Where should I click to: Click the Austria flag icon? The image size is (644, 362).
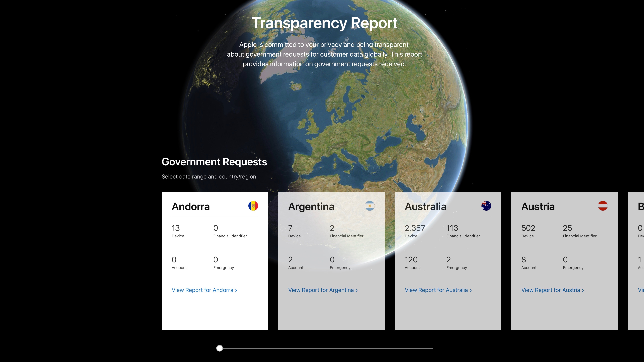pyautogui.click(x=602, y=206)
